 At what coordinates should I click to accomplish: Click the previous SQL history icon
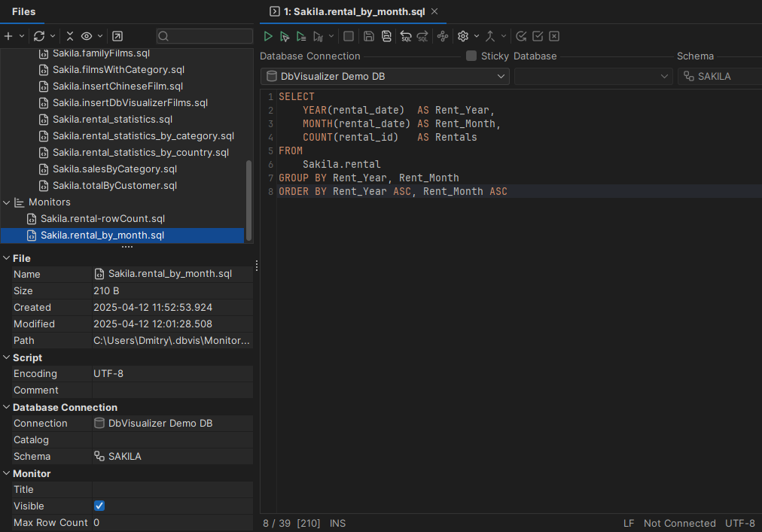pyautogui.click(x=405, y=35)
